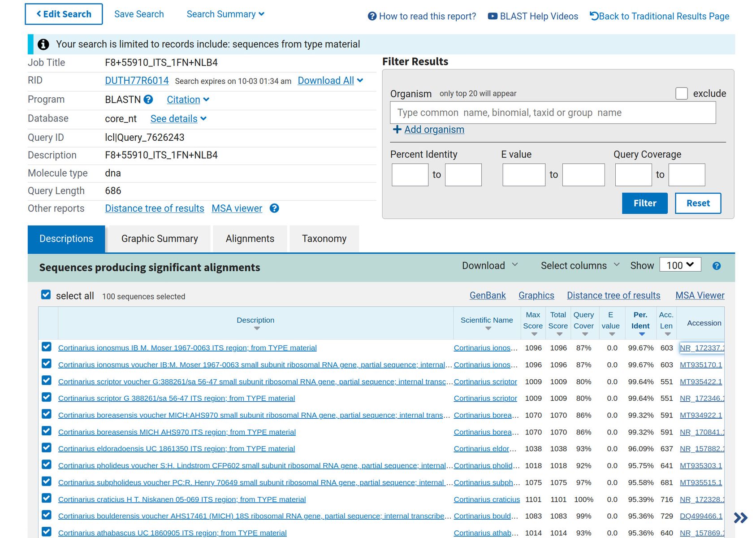The width and height of the screenshot is (756, 538).
Task: Click the organism name input field
Action: point(553,113)
